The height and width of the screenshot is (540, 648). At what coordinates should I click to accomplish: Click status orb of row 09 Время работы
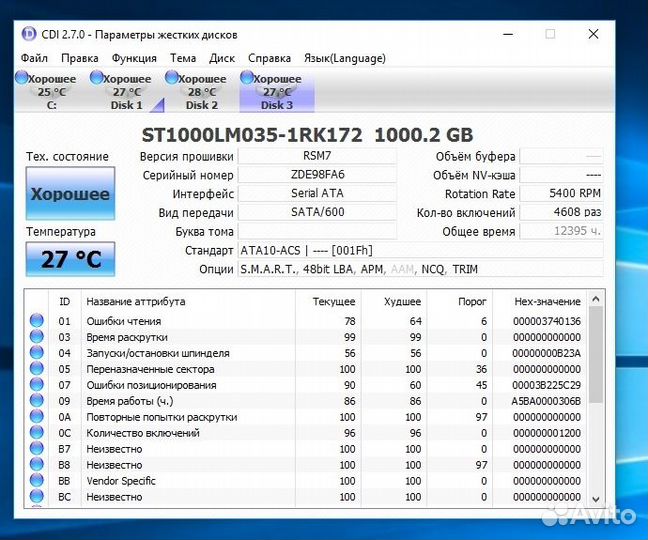[x=36, y=401]
